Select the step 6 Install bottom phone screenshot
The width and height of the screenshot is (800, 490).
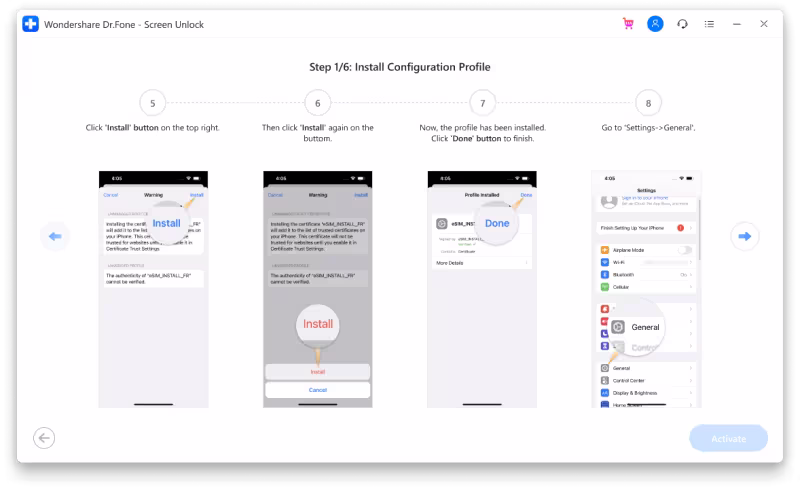(317, 289)
